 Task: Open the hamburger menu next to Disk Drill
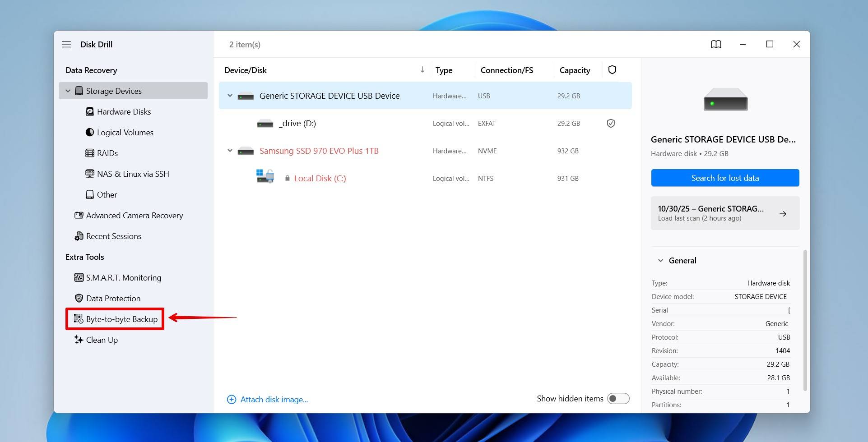coord(66,44)
